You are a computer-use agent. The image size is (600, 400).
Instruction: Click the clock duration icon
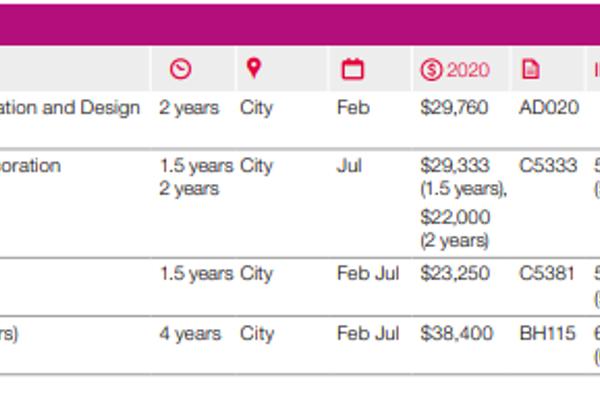coord(180,69)
